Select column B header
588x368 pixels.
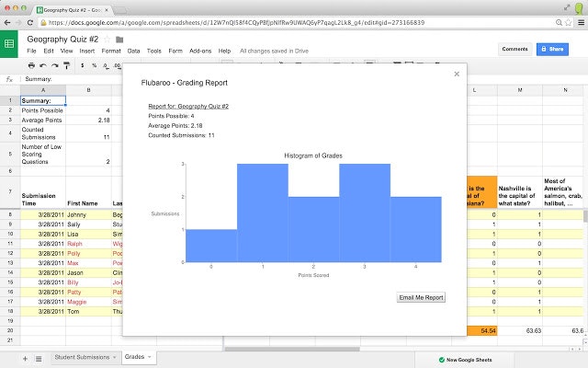pyautogui.click(x=88, y=90)
